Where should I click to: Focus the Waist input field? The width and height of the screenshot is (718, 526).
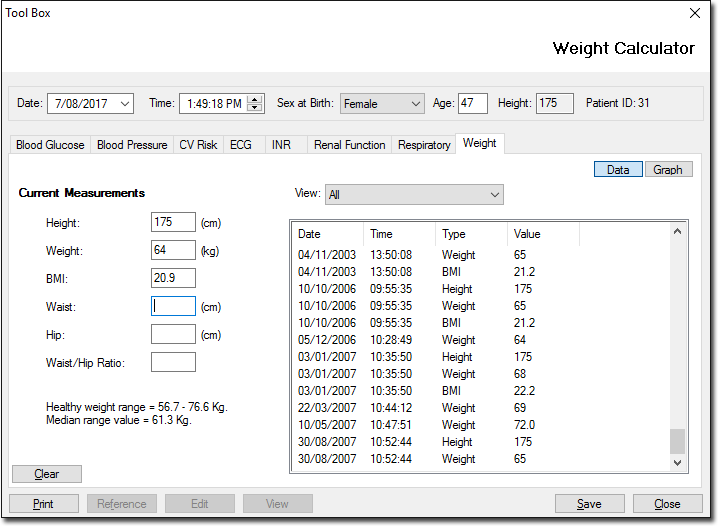[x=173, y=306]
